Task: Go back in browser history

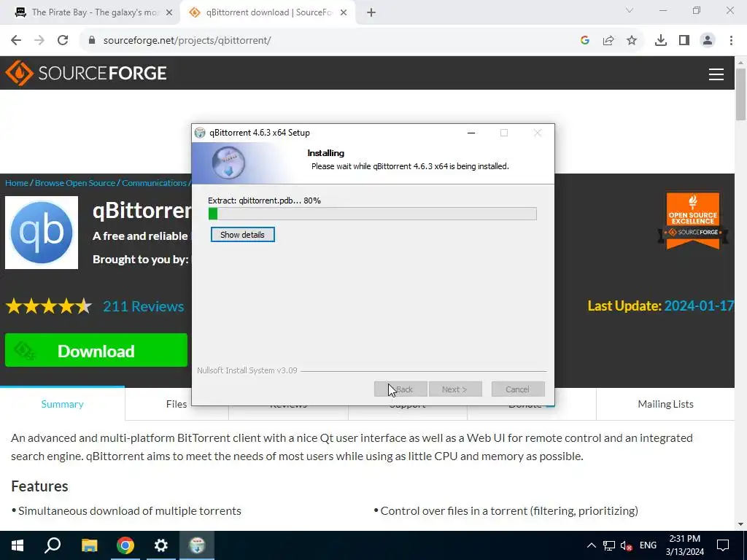Action: pos(16,41)
